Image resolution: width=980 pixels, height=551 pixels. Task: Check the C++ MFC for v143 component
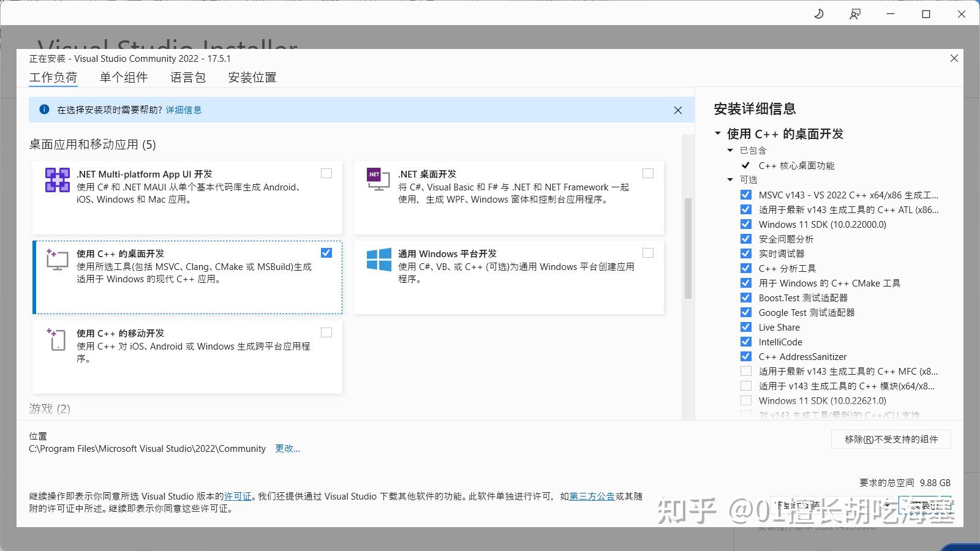click(745, 371)
